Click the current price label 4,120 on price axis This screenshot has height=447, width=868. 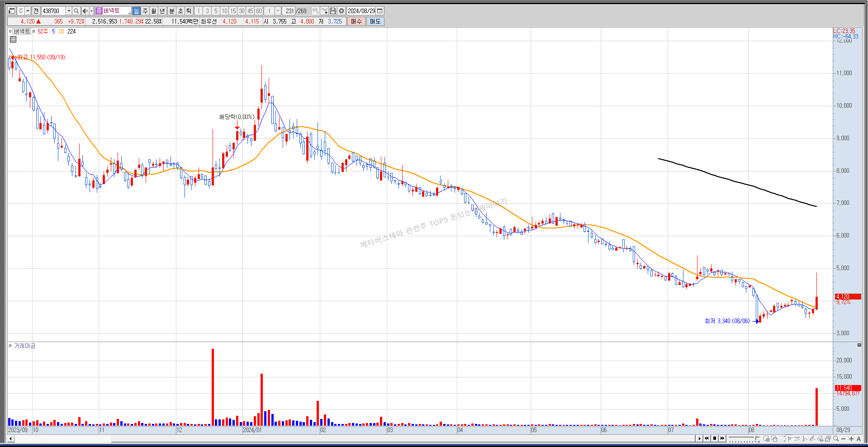click(x=848, y=296)
